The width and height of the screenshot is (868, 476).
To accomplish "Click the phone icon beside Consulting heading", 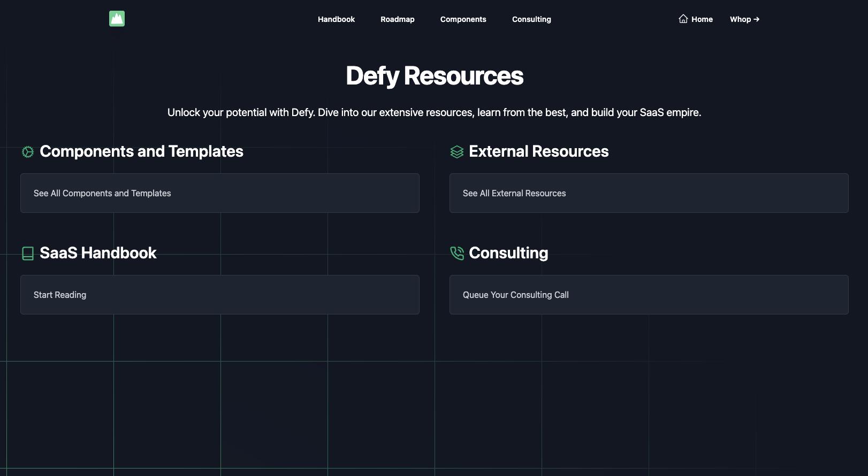I will click(457, 254).
